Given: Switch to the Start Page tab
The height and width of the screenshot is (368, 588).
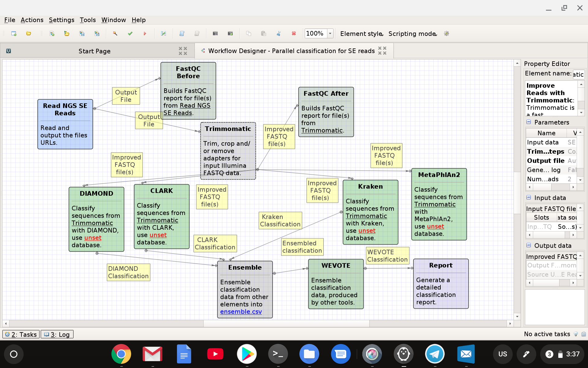Looking at the screenshot, I should [x=94, y=51].
